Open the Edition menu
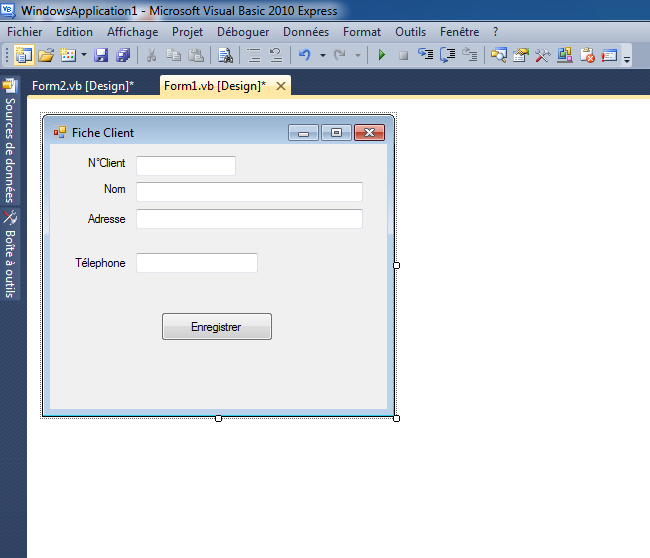650x558 pixels. [x=74, y=32]
